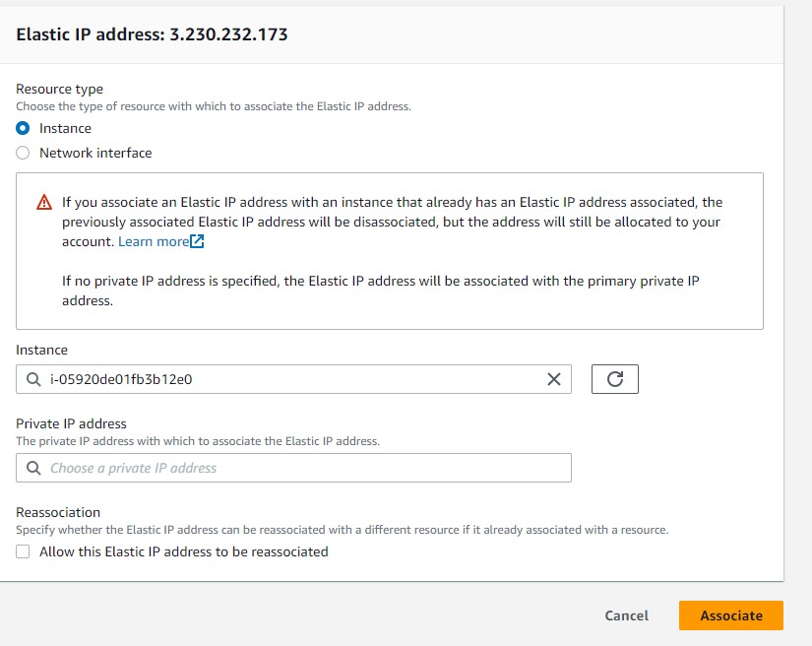Select the Instance resource type radio button
This screenshot has height=646, width=812.
(x=24, y=128)
